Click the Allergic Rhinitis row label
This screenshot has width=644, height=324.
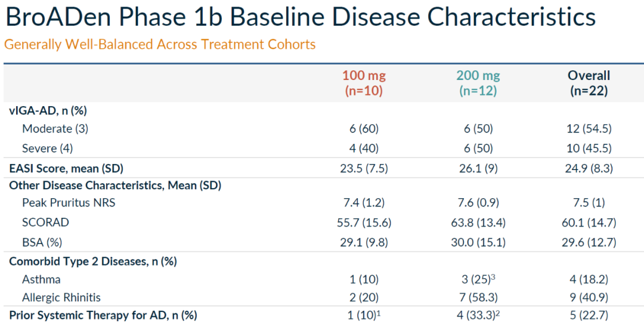click(x=61, y=297)
